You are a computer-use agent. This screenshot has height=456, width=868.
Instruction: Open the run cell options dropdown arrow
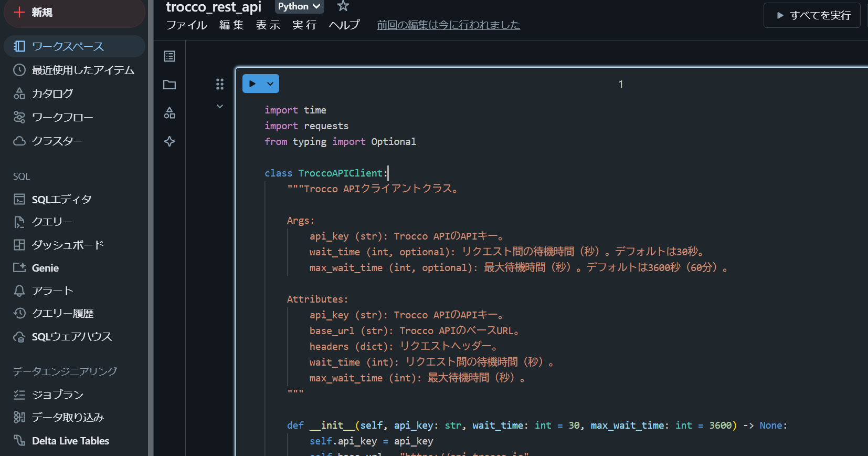point(270,84)
